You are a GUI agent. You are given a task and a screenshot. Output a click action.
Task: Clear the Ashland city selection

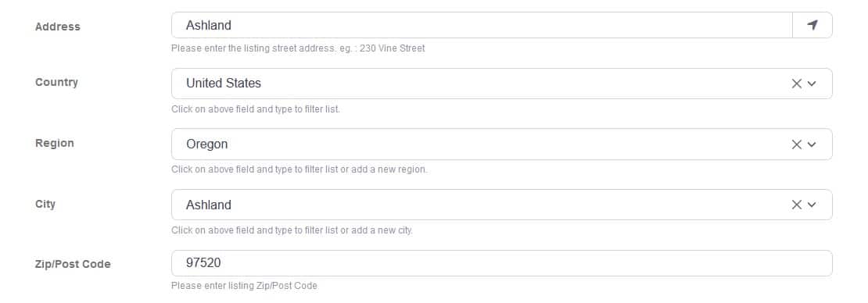(797, 205)
